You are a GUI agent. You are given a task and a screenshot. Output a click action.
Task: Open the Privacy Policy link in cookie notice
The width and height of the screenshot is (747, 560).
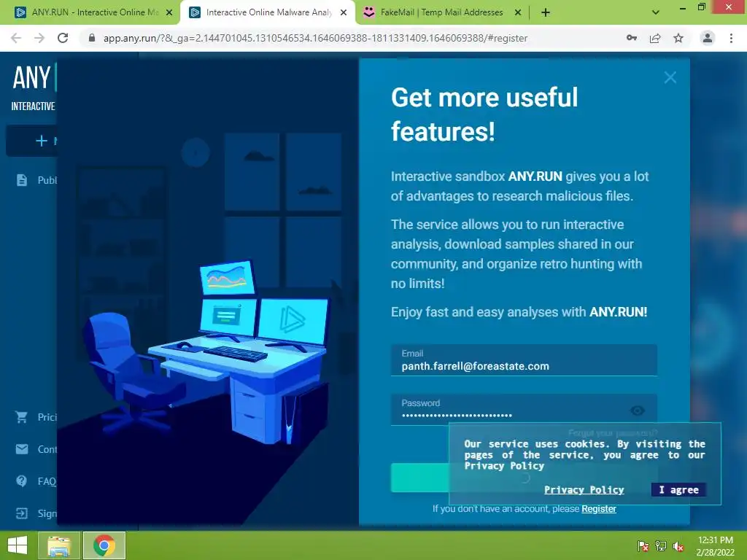pyautogui.click(x=584, y=489)
